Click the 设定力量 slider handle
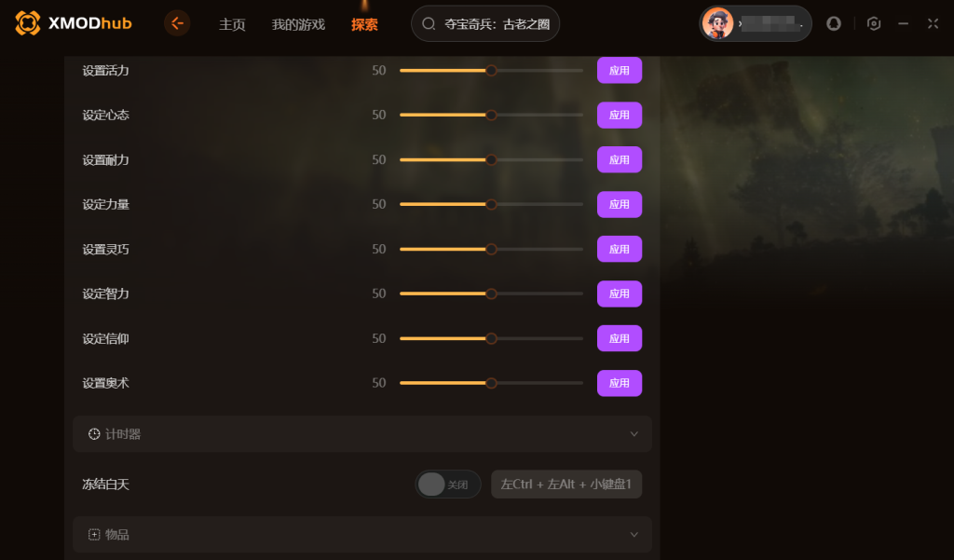The width and height of the screenshot is (954, 560). pos(491,204)
